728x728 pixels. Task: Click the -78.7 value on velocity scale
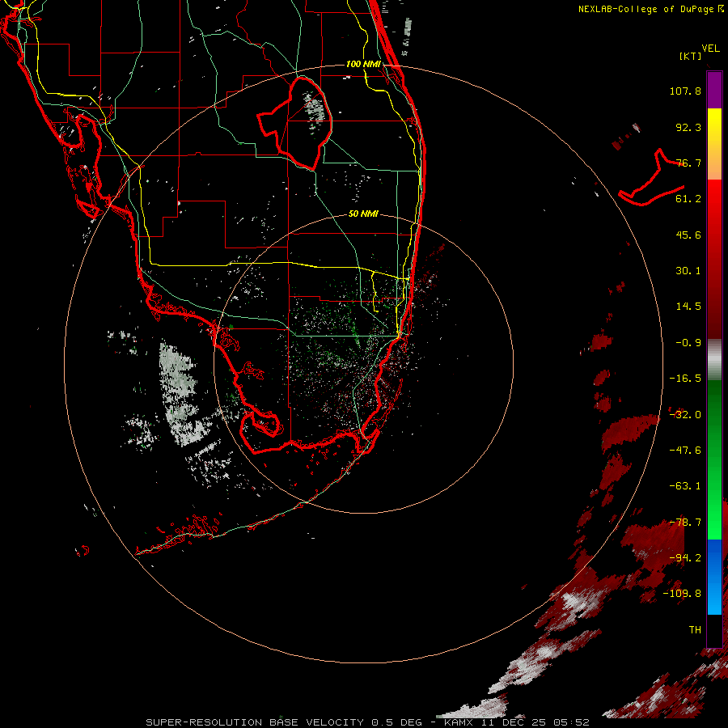click(685, 522)
